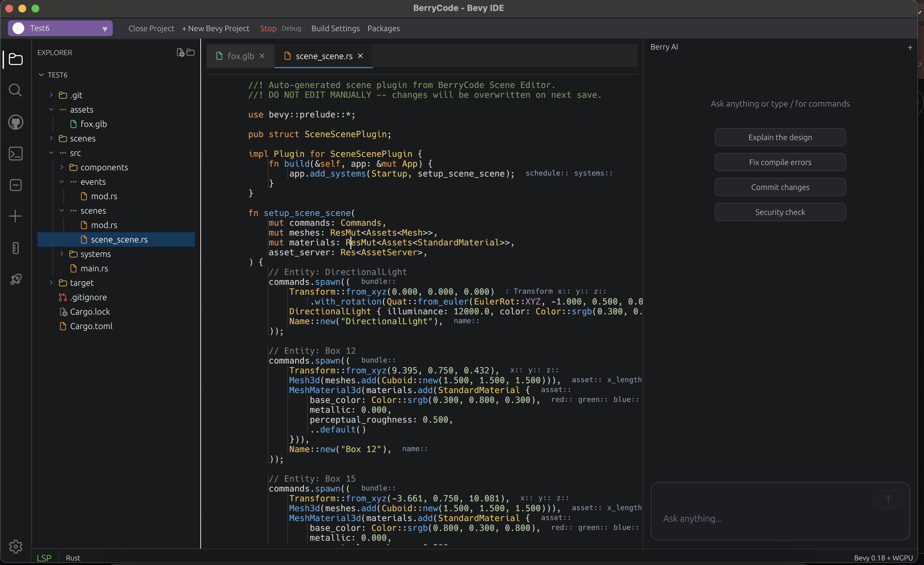Click the New Folder icon in Explorer header

[x=191, y=52]
